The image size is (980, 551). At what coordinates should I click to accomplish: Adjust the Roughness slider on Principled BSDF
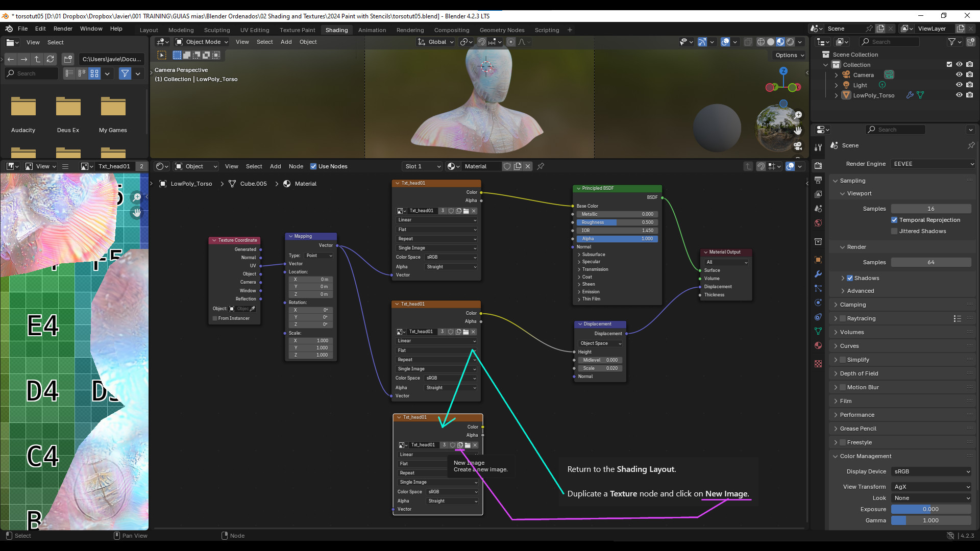coord(617,222)
